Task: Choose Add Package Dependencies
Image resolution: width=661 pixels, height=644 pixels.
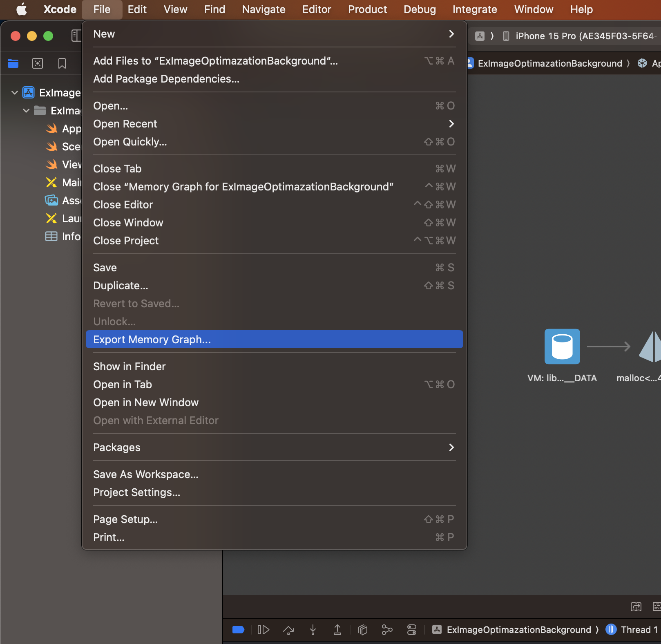Action: [x=274, y=79]
